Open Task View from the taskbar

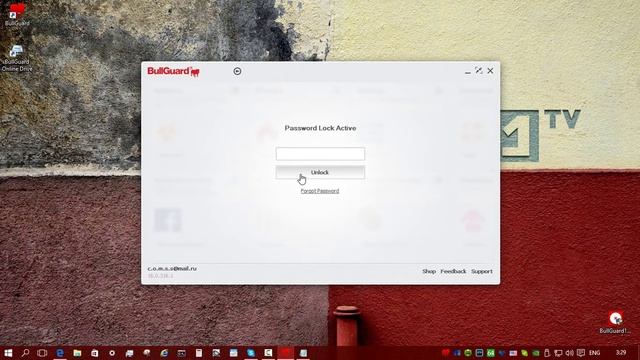[x=42, y=353]
